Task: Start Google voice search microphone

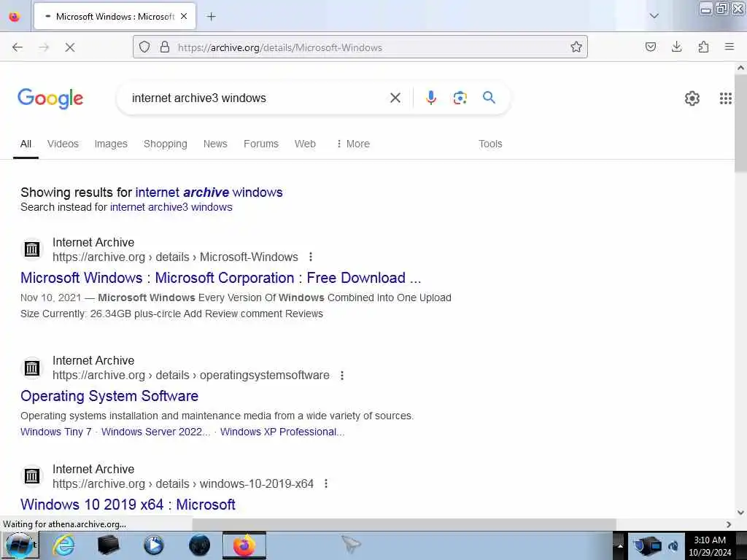Action: (x=430, y=98)
